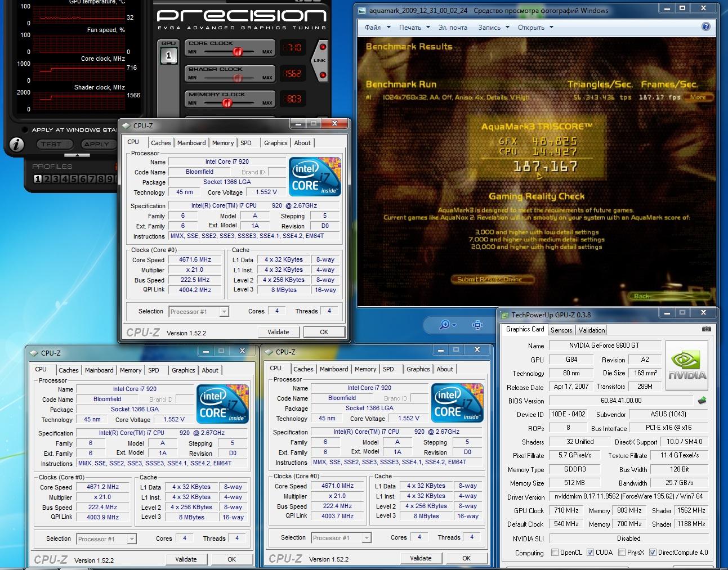Click the GPU-Z title bar app icon

tap(505, 315)
